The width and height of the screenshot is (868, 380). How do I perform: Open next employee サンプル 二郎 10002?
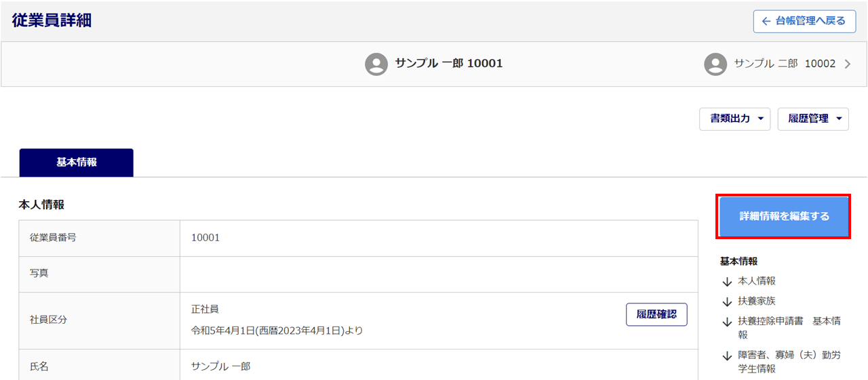tap(785, 64)
